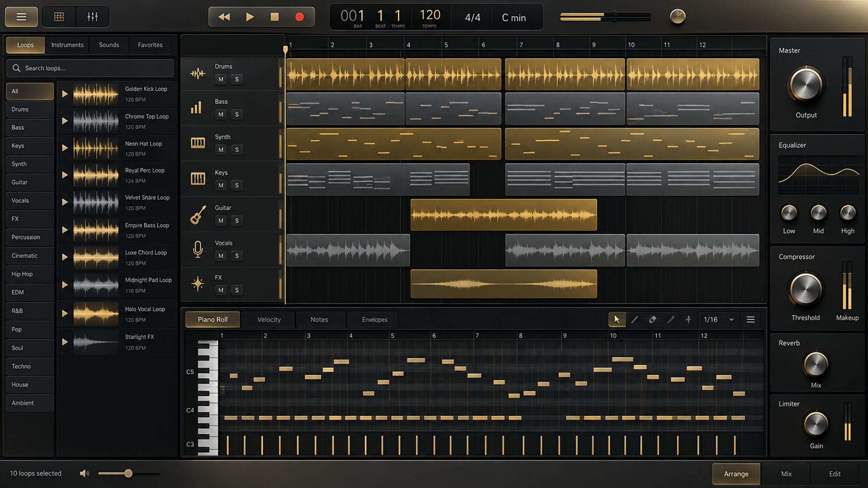Select the pencil draw tool next to pointer
Screen dimensions: 868x488
[634, 320]
